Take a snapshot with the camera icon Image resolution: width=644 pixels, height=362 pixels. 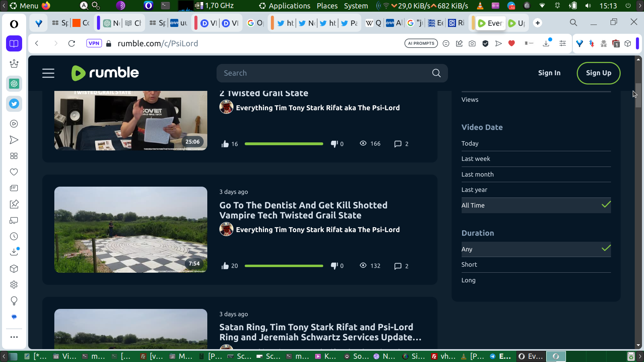click(472, 43)
